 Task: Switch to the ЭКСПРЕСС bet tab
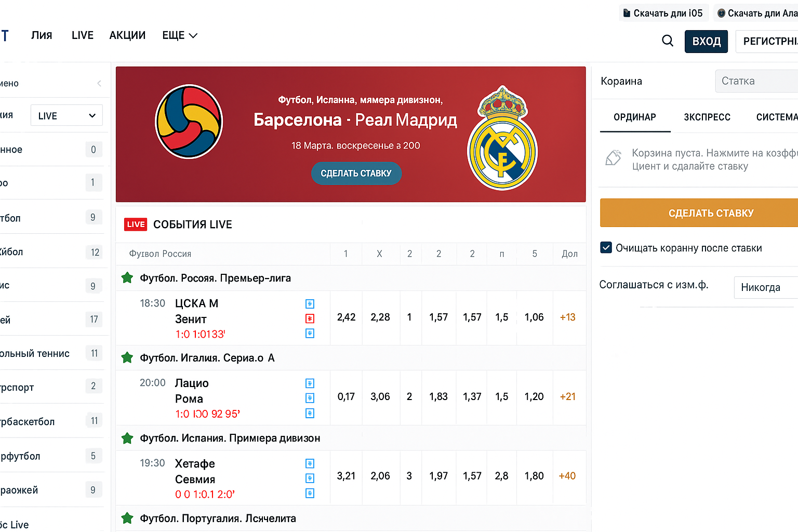(707, 117)
